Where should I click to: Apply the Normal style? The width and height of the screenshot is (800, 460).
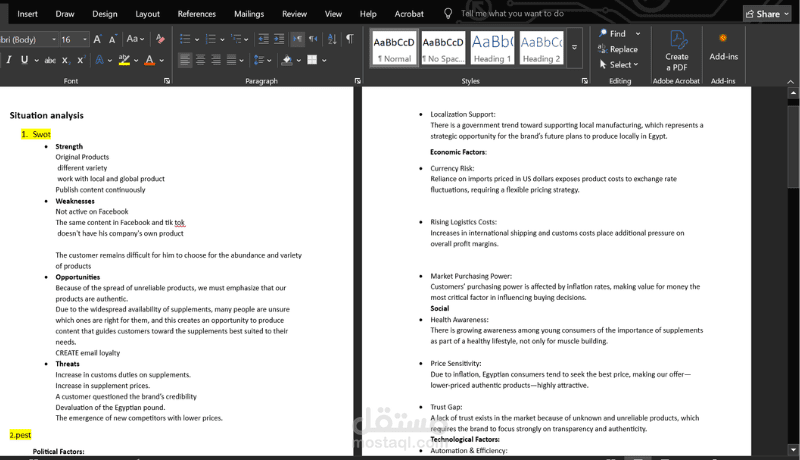tap(394, 48)
